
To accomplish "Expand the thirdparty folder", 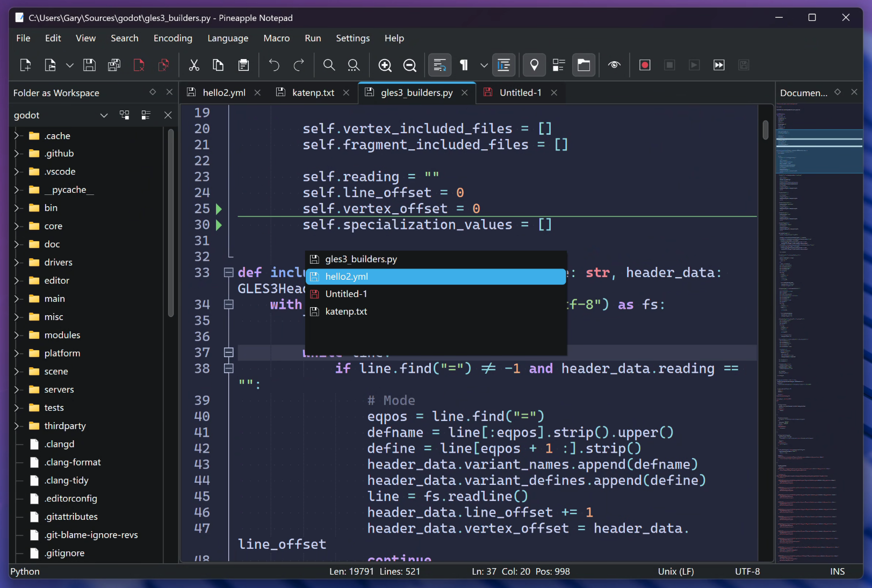I will click(x=16, y=426).
